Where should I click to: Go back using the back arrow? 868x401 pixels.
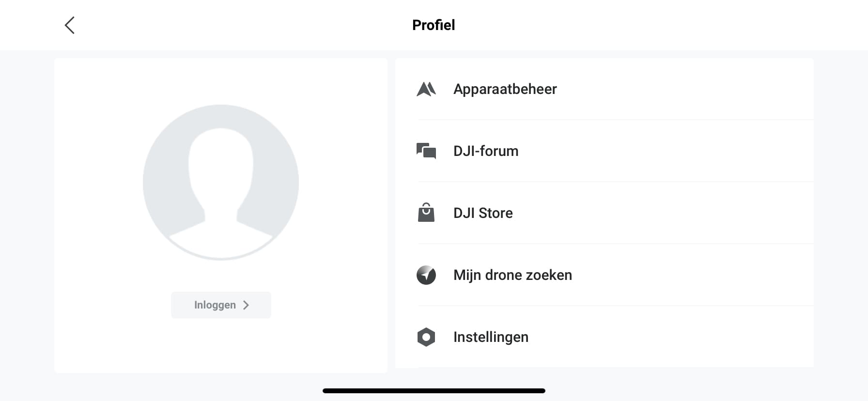point(70,25)
